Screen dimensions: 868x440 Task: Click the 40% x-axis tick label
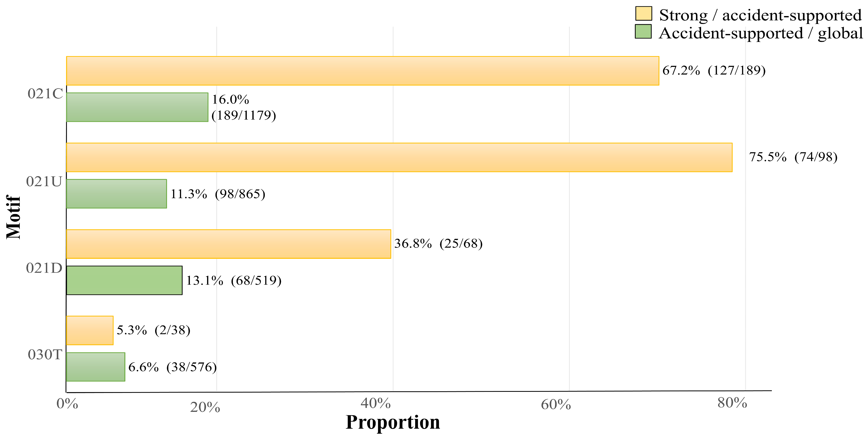375,403
